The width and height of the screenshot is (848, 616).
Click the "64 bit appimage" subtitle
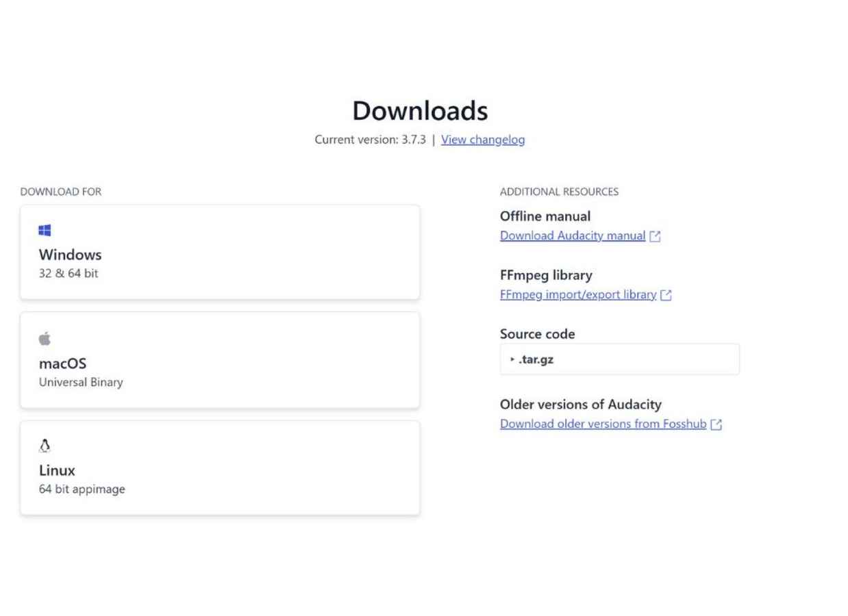(x=82, y=489)
